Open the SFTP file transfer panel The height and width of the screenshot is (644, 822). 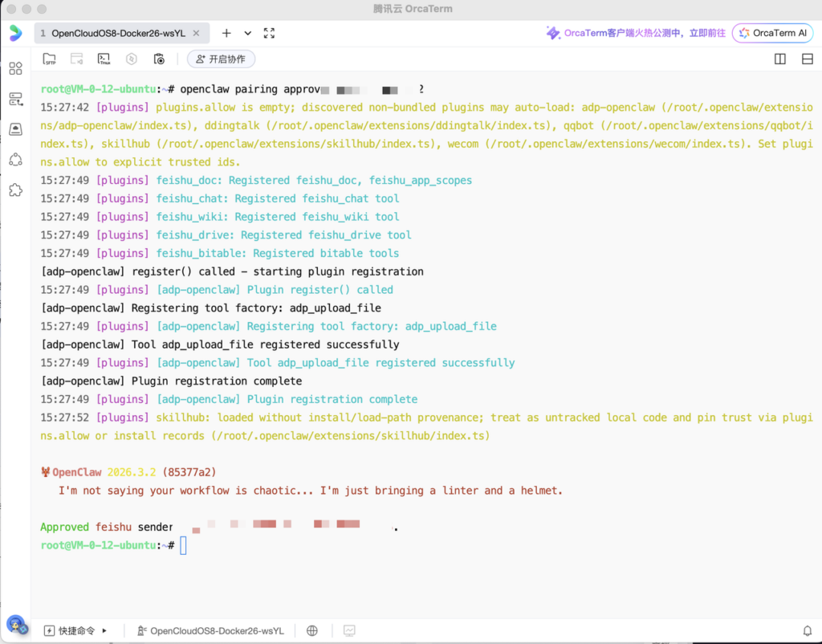coord(50,59)
